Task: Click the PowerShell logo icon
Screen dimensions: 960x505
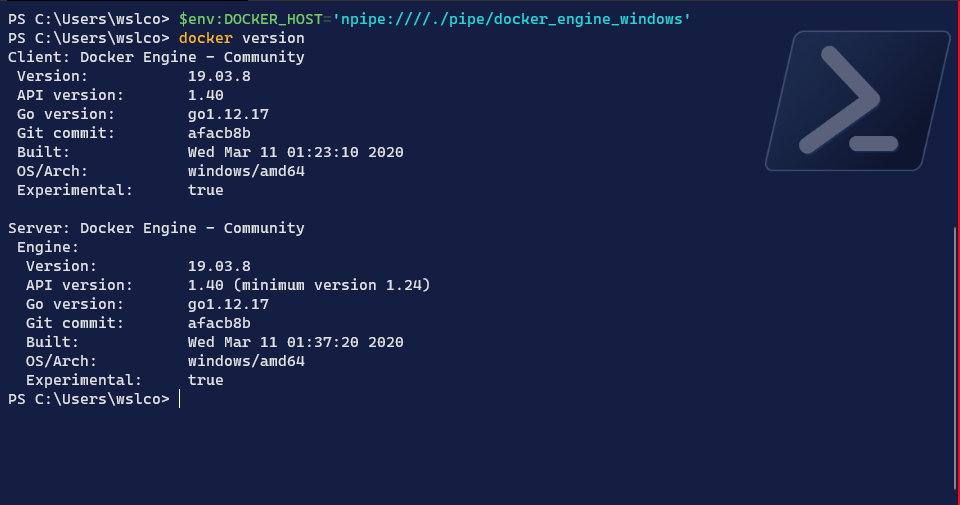Action: pyautogui.click(x=855, y=100)
